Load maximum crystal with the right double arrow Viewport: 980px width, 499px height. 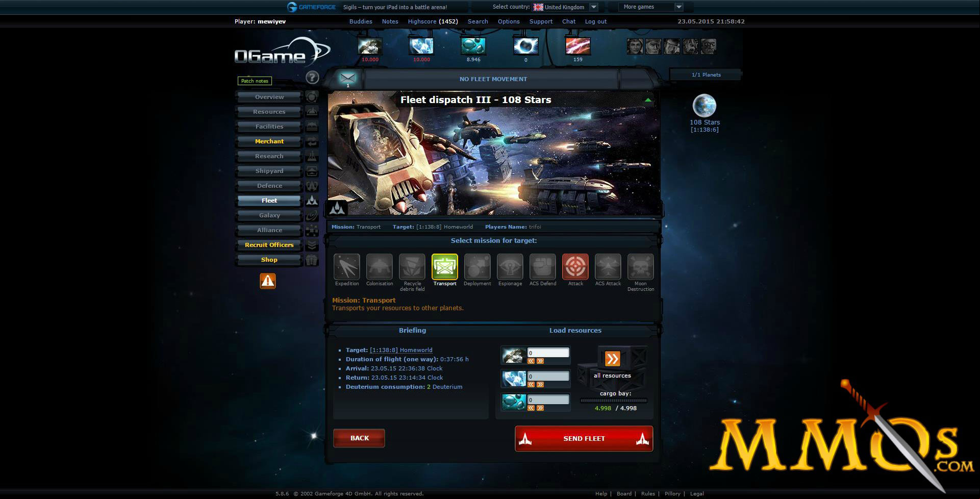click(x=540, y=385)
